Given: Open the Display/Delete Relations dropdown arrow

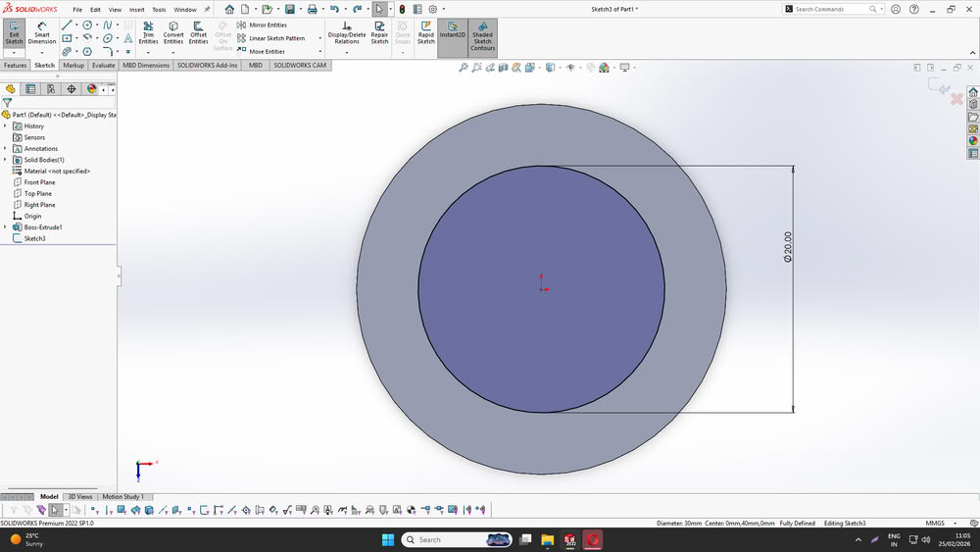Looking at the screenshot, I should click(347, 52).
